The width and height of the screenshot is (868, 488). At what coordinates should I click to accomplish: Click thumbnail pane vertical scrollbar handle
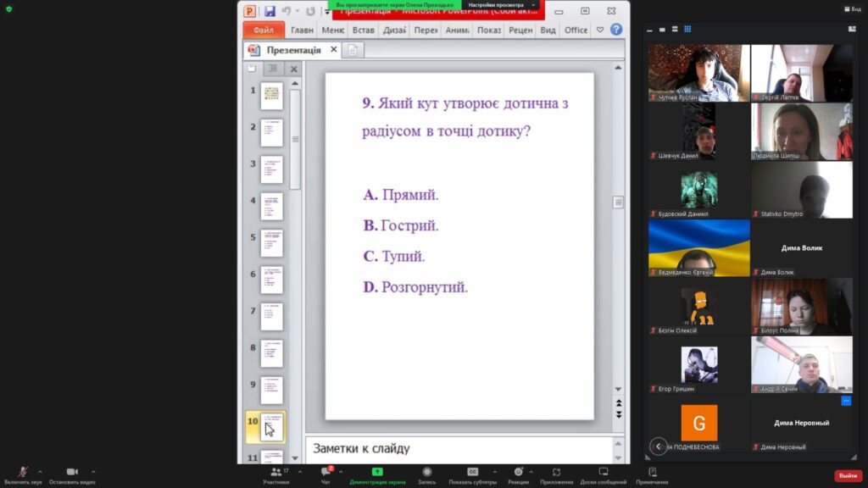[x=295, y=140]
